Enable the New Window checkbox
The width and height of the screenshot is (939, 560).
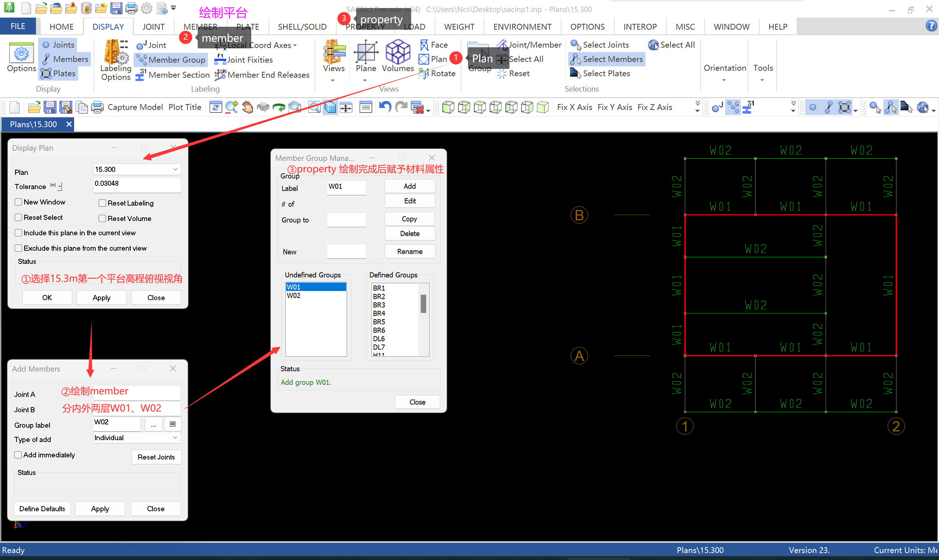[18, 202]
